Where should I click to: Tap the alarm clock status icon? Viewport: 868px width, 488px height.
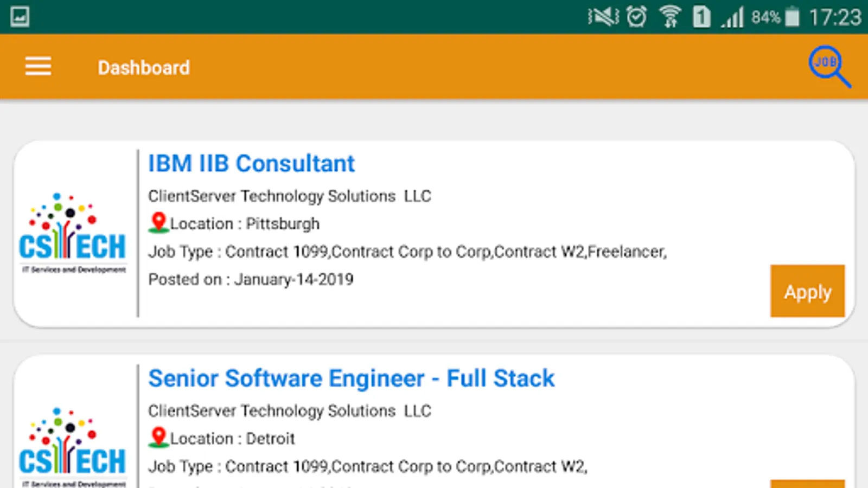[637, 16]
